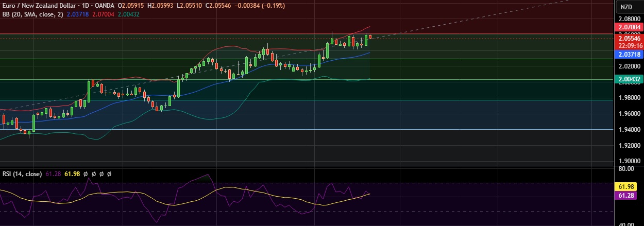Viewport: 644px width, 226px height.
Task: Click the 1.92000 price axis tick
Action: pyautogui.click(x=629, y=146)
